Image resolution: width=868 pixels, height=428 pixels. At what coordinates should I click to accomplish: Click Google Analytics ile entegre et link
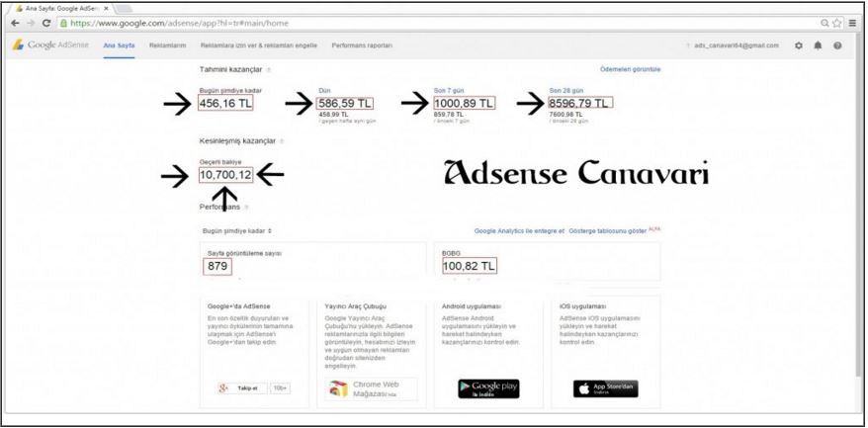(x=519, y=231)
